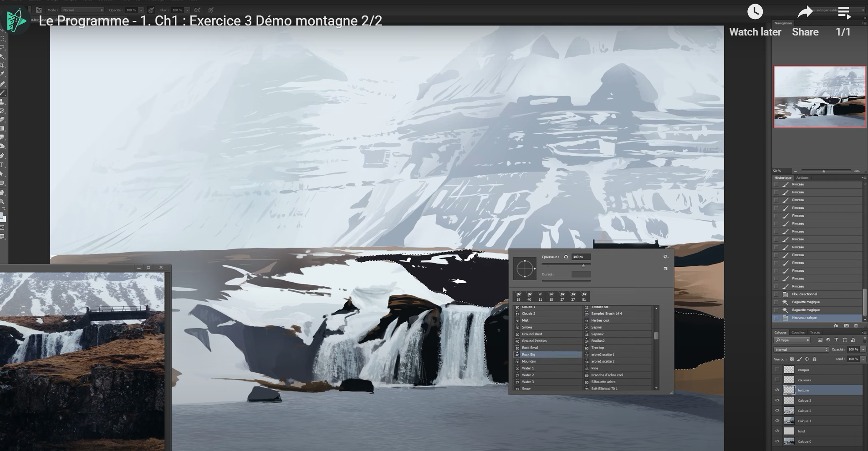Hide the texture layer
This screenshot has width=868, height=451.
[x=777, y=390]
